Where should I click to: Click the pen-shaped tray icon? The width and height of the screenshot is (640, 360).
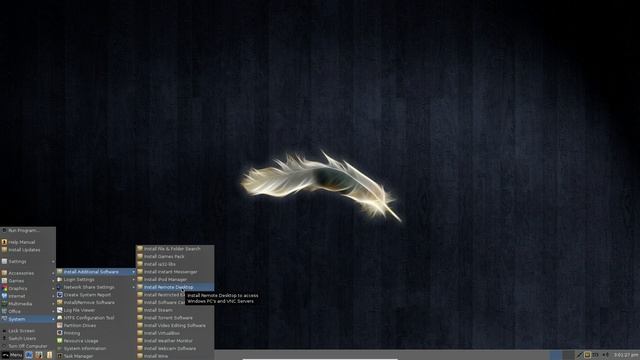click(580, 355)
